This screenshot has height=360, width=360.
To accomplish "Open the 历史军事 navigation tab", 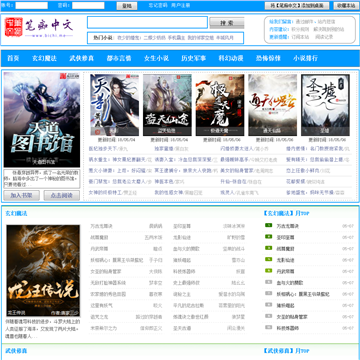I will point(194,58).
